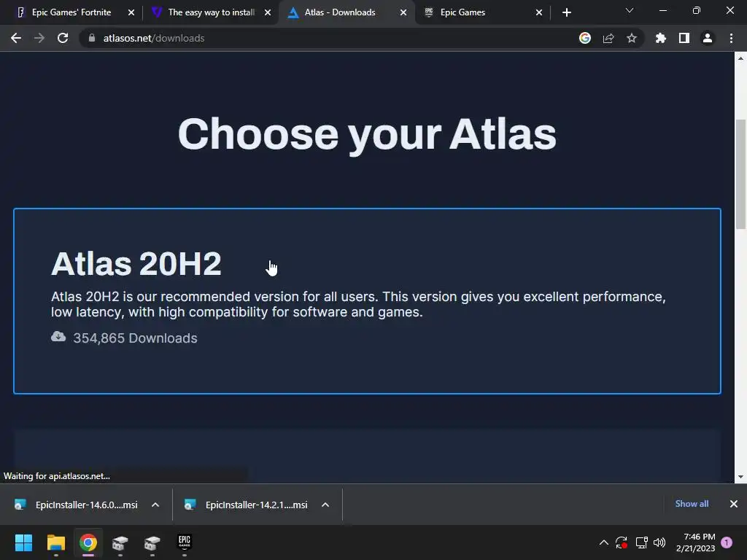Click the sync update tray icon

click(x=622, y=542)
